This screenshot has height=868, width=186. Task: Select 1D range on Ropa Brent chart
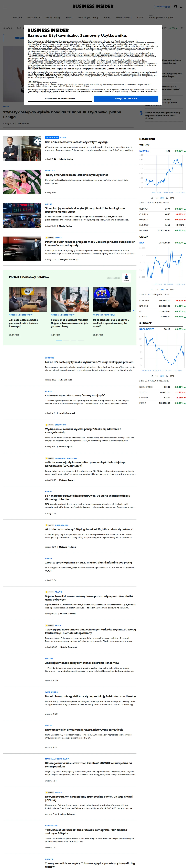pos(152,376)
